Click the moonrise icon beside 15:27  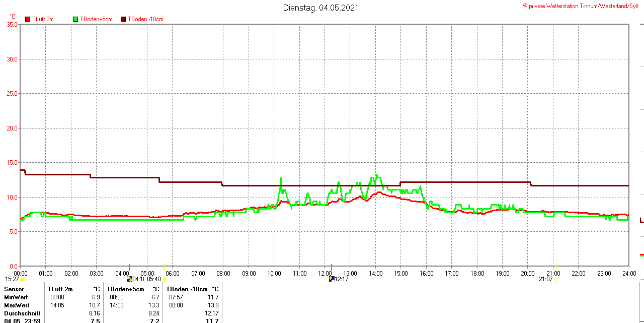tap(22, 279)
